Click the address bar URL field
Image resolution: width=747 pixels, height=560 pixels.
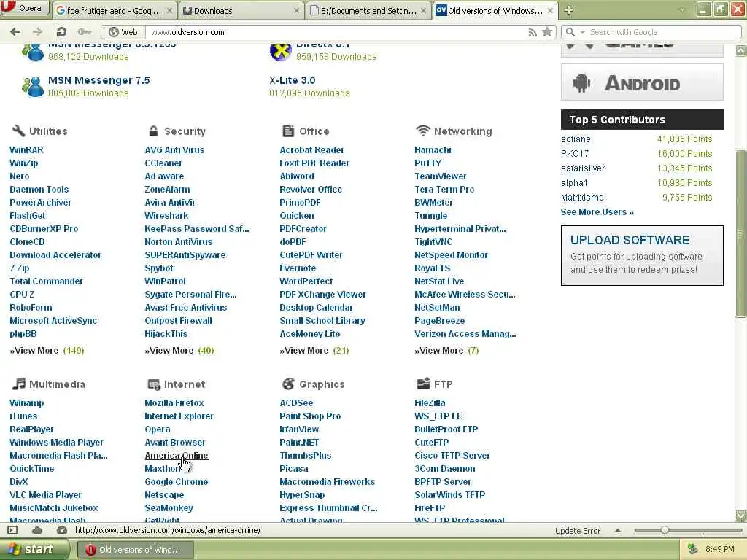click(x=336, y=32)
